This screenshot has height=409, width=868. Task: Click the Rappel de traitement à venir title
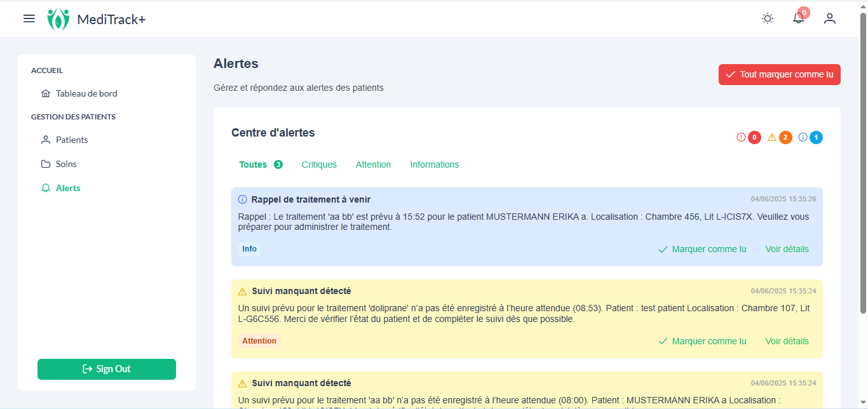(311, 199)
